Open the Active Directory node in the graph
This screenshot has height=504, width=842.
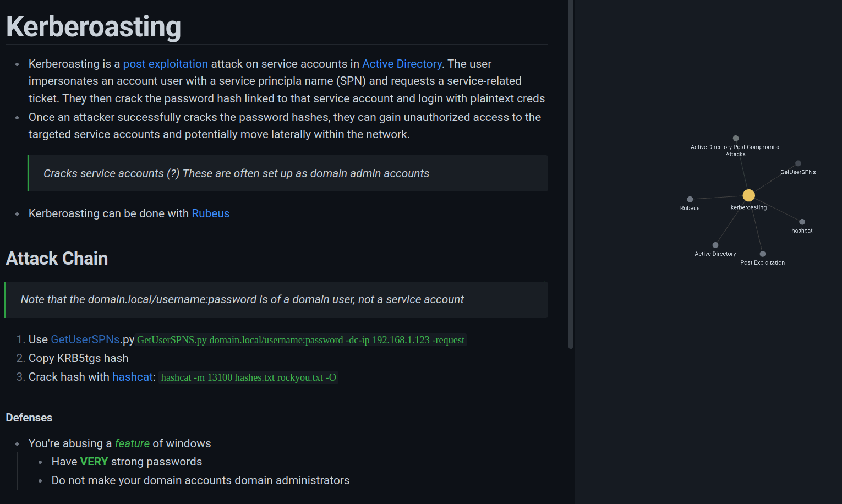point(715,245)
